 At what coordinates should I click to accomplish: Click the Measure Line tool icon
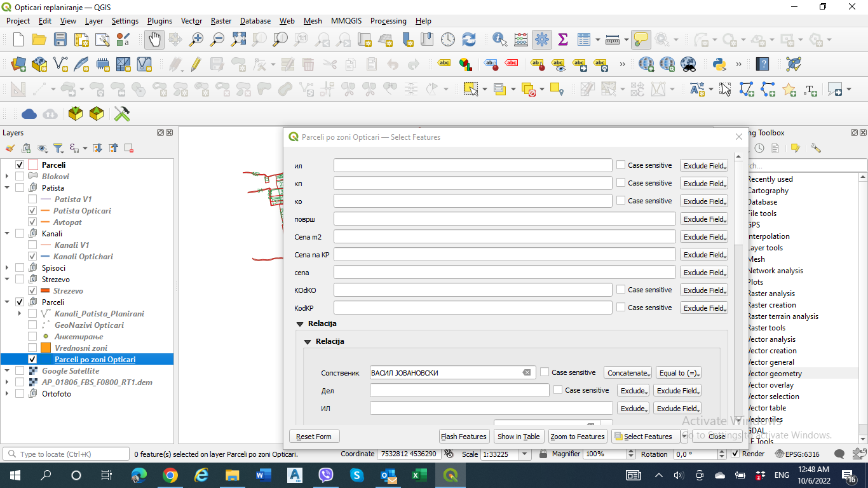[611, 39]
